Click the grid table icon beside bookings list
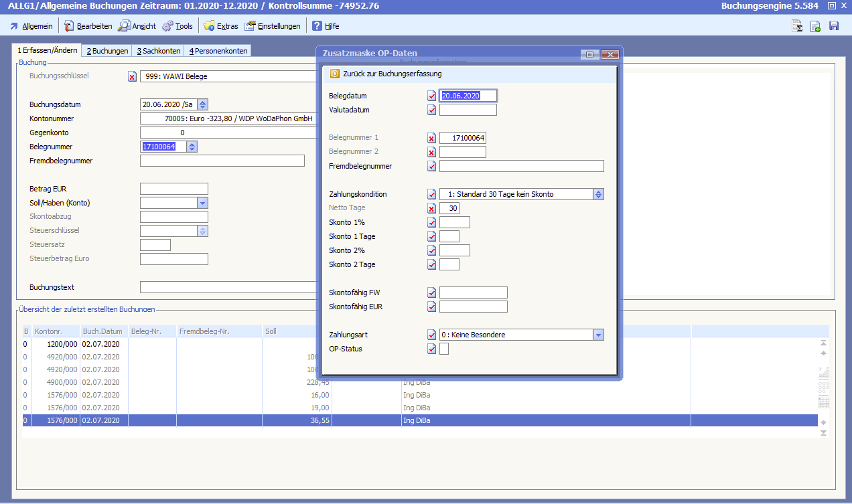The image size is (852, 504). tap(823, 402)
